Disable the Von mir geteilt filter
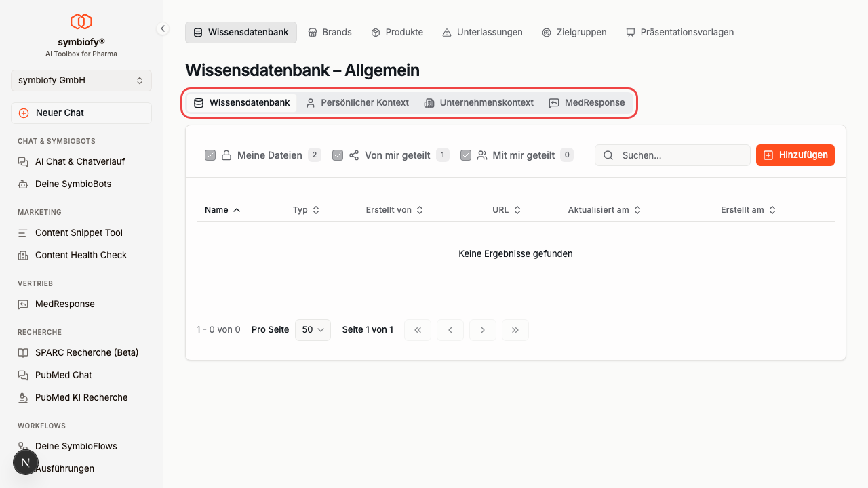Screen dimensions: 868x488 pyautogui.click(x=338, y=155)
